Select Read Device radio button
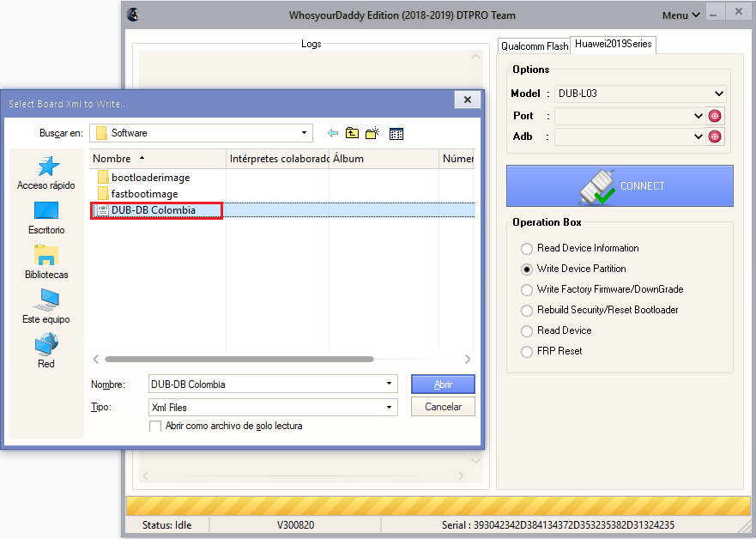 coord(527,330)
